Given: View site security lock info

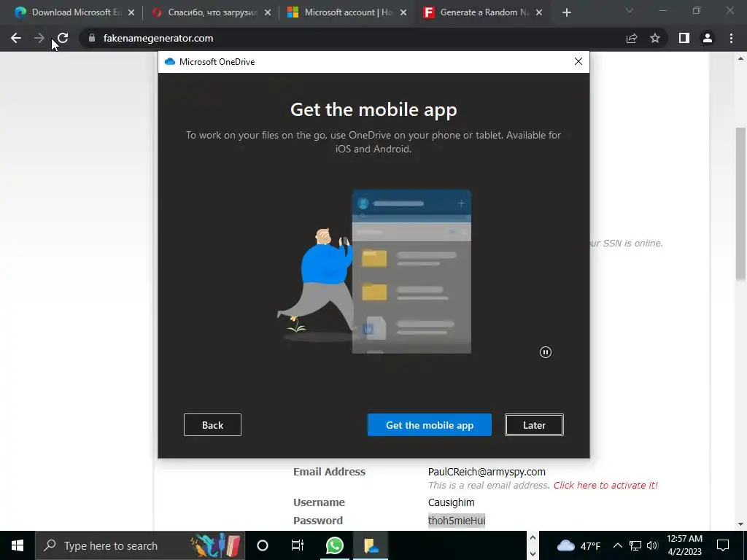Looking at the screenshot, I should click(x=92, y=38).
